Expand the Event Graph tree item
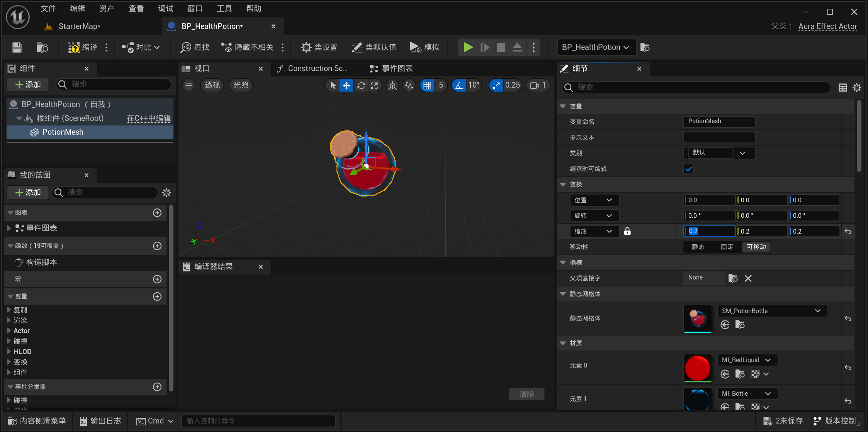The image size is (868, 432). (x=9, y=228)
